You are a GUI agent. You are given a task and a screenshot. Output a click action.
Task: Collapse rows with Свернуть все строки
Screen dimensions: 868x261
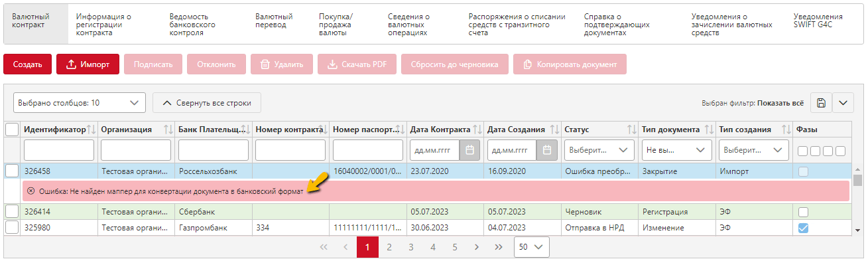click(207, 103)
